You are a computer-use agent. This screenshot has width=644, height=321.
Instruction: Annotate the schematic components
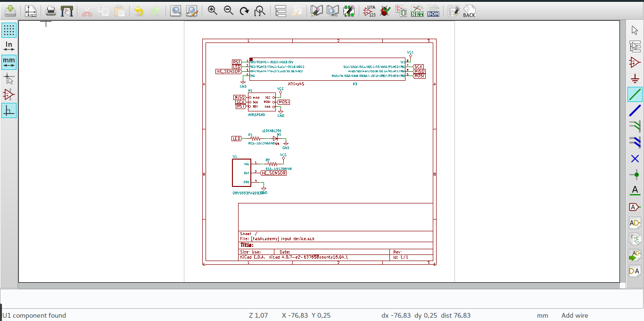tap(371, 10)
